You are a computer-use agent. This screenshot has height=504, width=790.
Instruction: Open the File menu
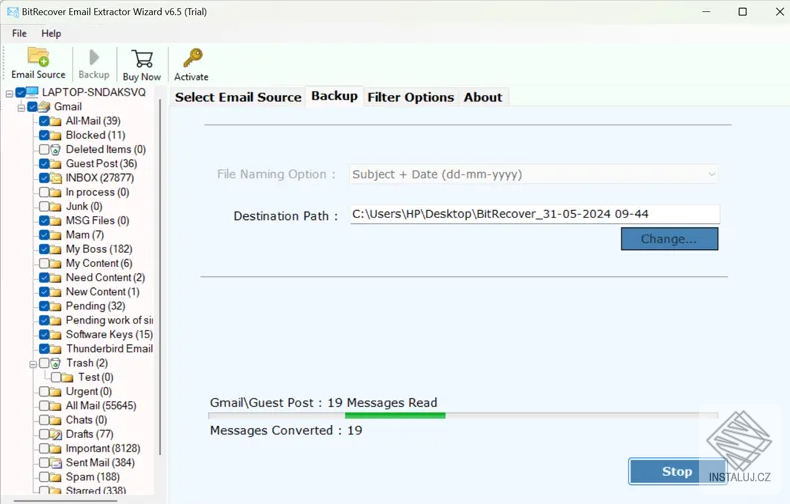click(x=19, y=33)
